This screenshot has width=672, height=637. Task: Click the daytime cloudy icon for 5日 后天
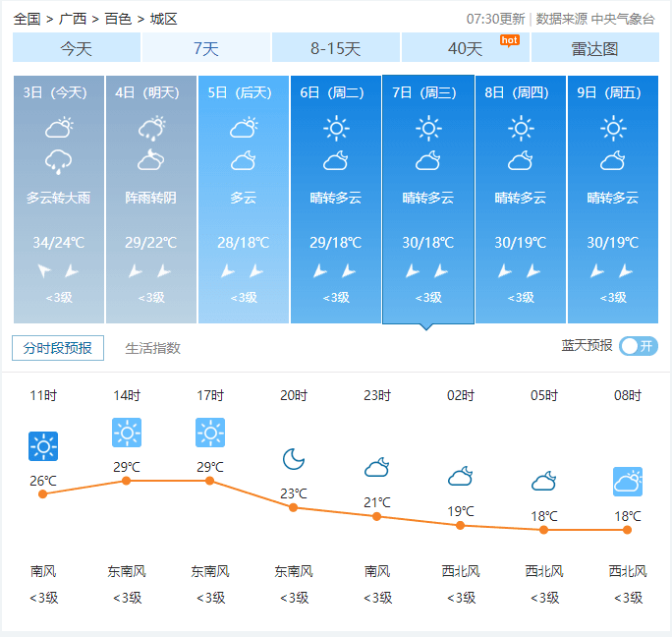coord(244,128)
